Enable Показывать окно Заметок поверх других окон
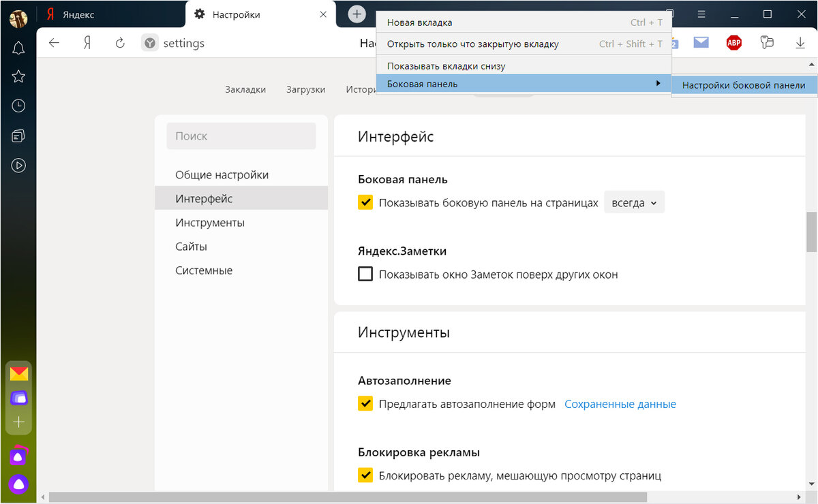Viewport: 818px width, 504px height. pos(365,274)
